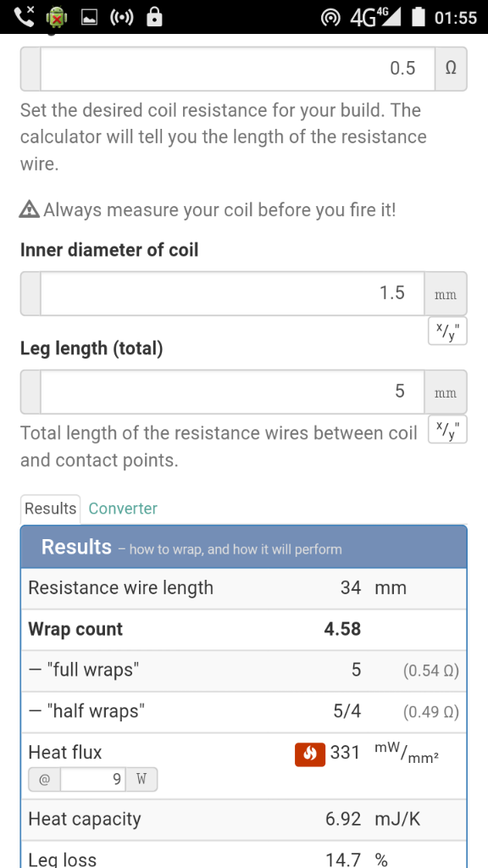Switch to the Converter tab
488x868 pixels.
point(123,509)
